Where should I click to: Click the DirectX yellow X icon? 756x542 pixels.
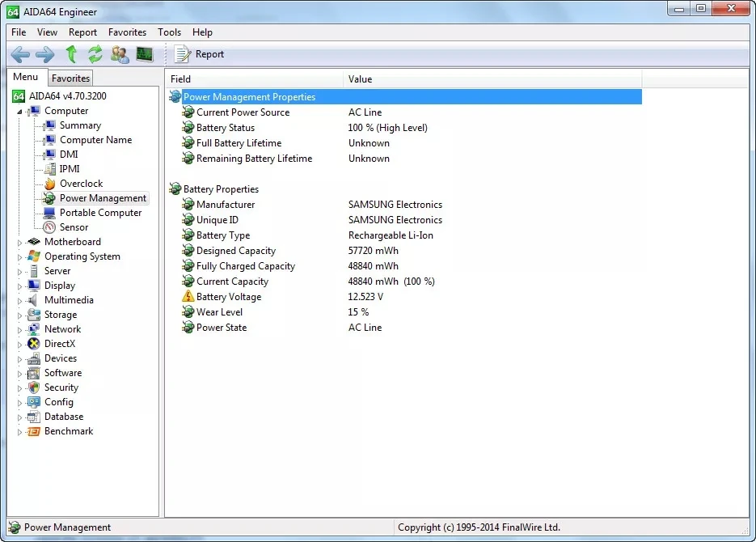34,344
